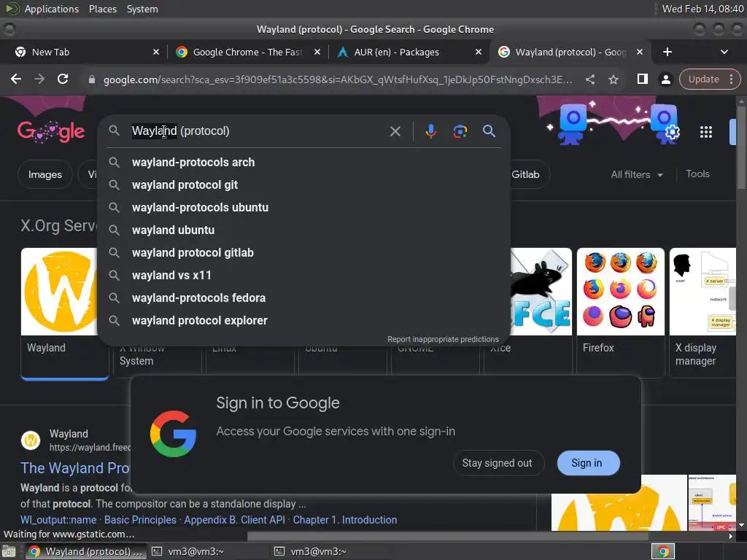The height and width of the screenshot is (560, 747).
Task: Open Google Lens image search icon
Action: tap(460, 131)
